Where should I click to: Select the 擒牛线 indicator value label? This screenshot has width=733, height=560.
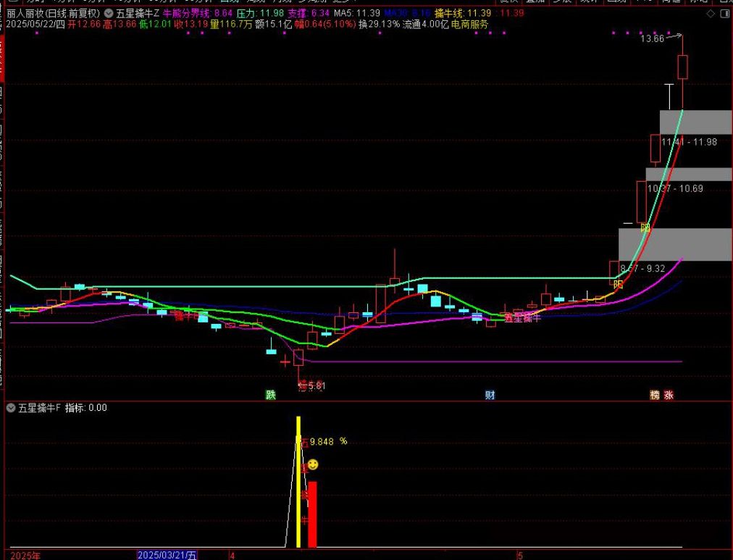click(464, 13)
